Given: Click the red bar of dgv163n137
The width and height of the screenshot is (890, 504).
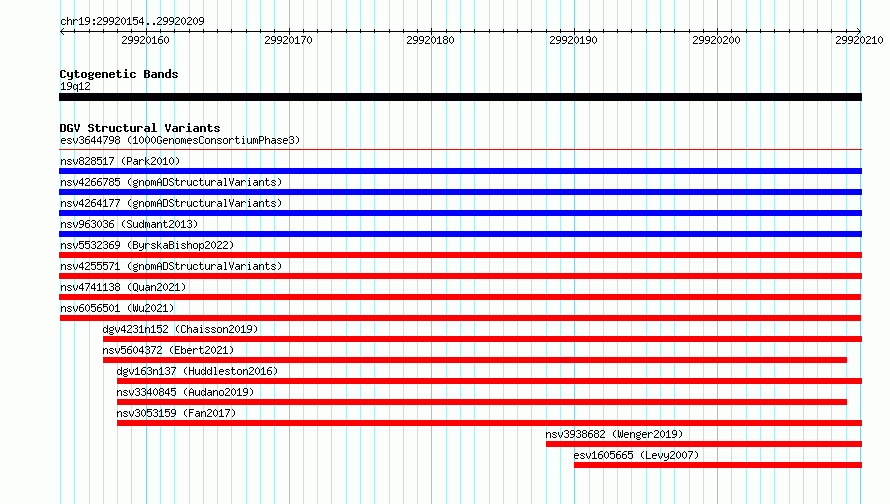Looking at the screenshot, I should click(489, 381).
